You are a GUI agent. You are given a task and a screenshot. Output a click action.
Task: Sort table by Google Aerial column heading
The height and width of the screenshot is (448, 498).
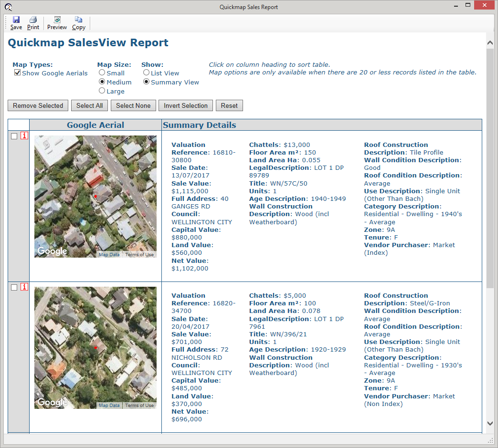click(x=95, y=125)
